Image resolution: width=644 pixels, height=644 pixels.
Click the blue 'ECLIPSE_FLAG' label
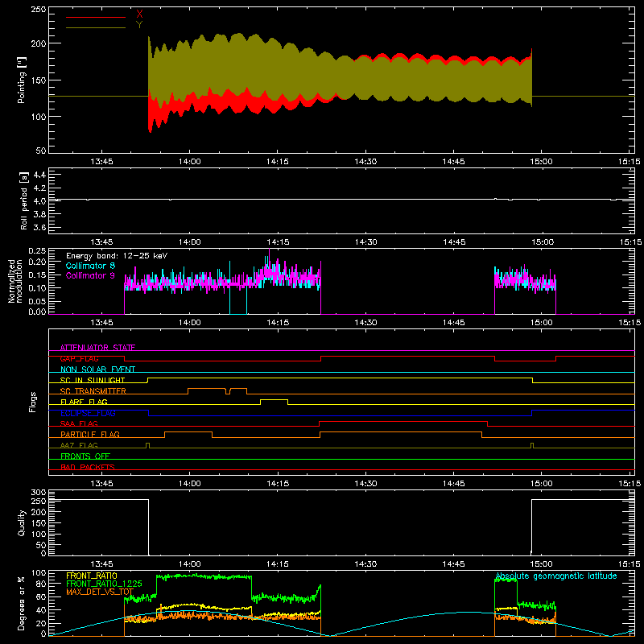tap(88, 413)
